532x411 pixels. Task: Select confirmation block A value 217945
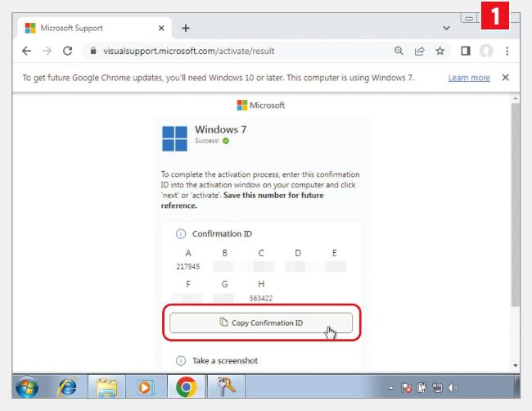(188, 267)
